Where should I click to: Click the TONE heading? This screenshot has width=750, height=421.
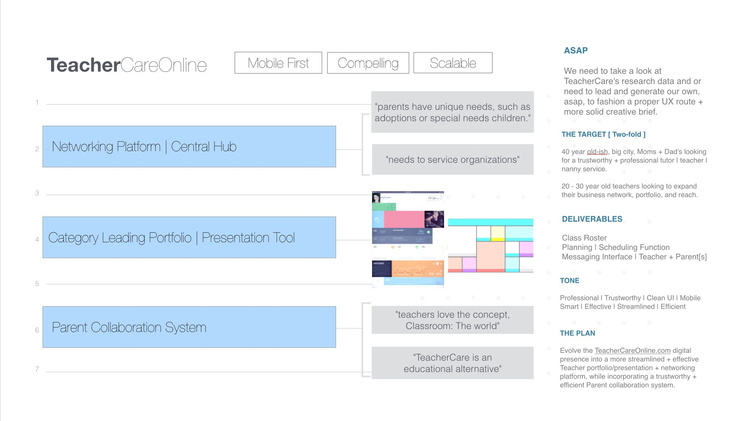point(569,280)
